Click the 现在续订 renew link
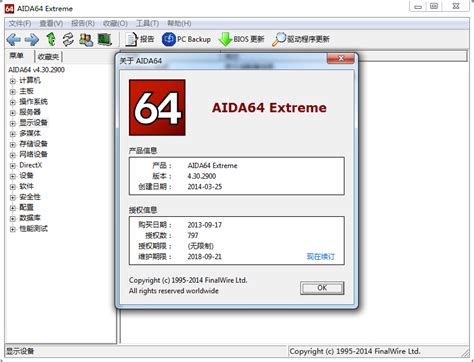Viewport: 474px width, 362px height. (x=321, y=256)
